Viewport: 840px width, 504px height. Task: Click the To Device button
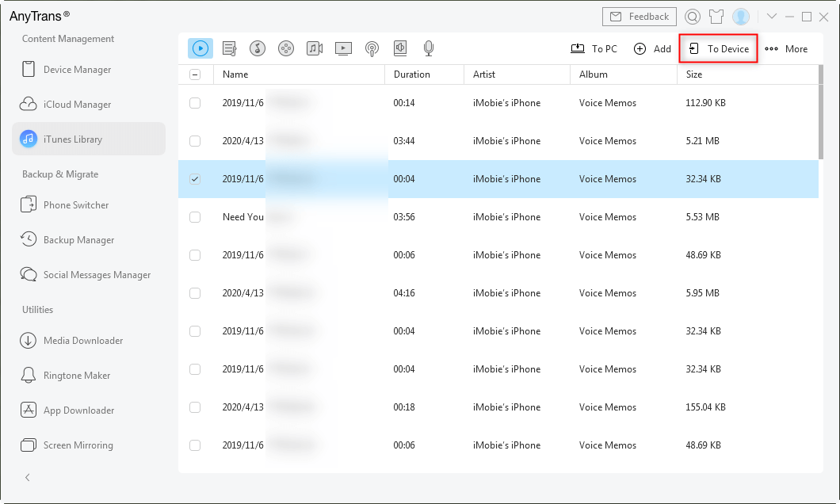click(x=719, y=49)
